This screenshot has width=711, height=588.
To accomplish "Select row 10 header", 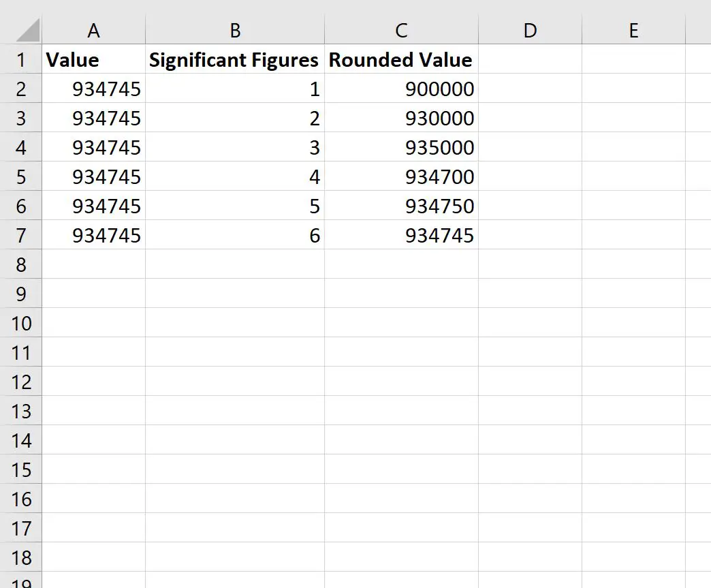I will pos(21,323).
